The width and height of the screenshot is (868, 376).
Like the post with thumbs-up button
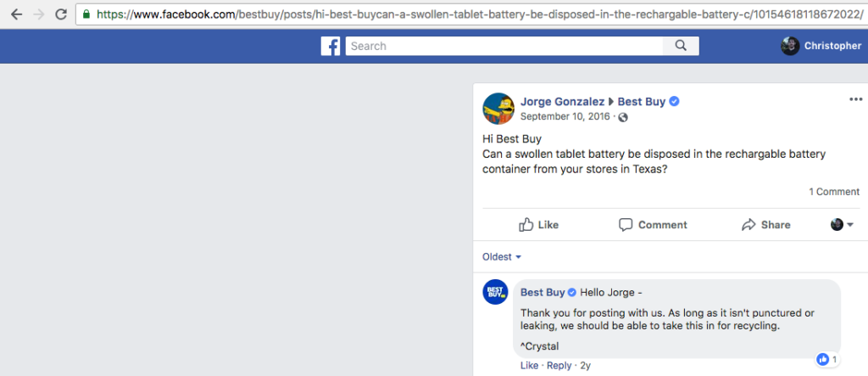(x=538, y=225)
